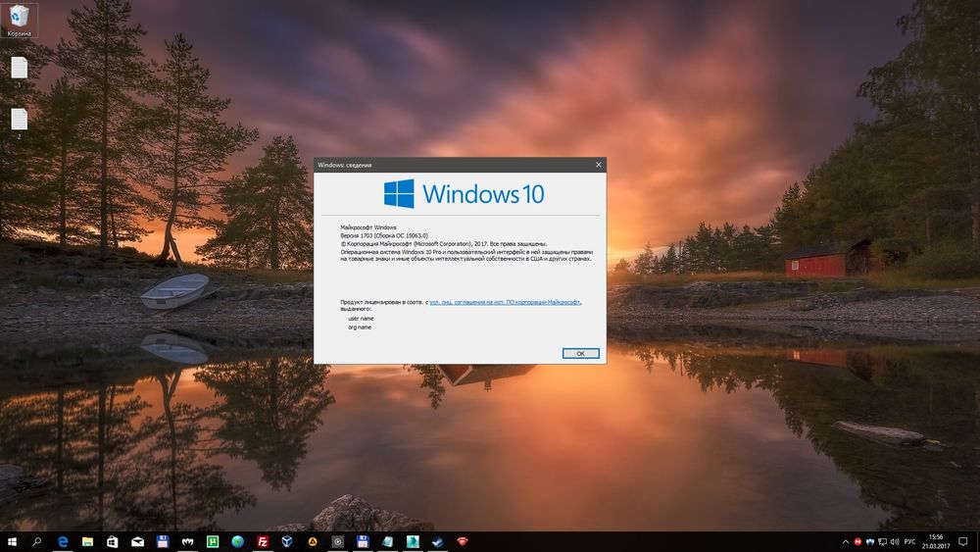Open volume speaker tray icon
Screen dimensions: 980x552
click(x=895, y=542)
